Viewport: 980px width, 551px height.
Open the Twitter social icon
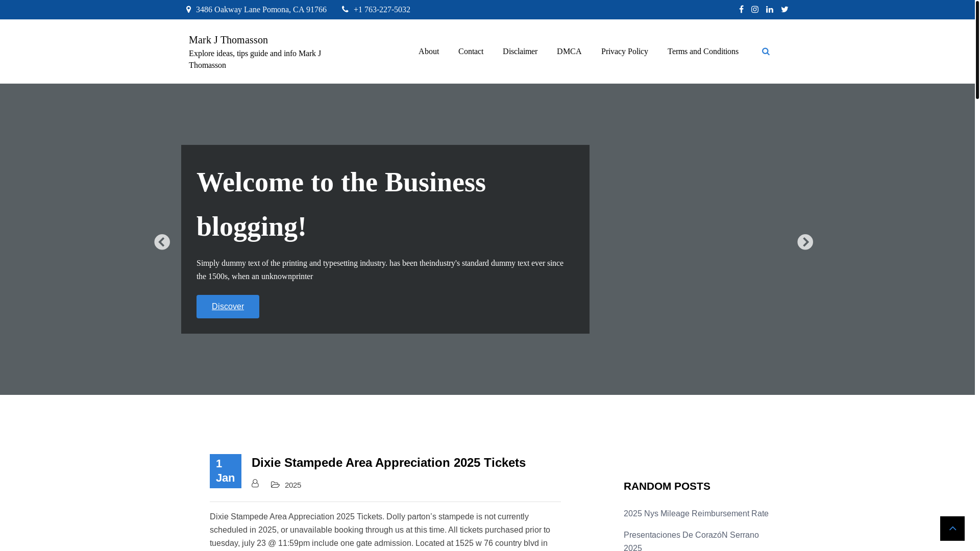click(785, 9)
